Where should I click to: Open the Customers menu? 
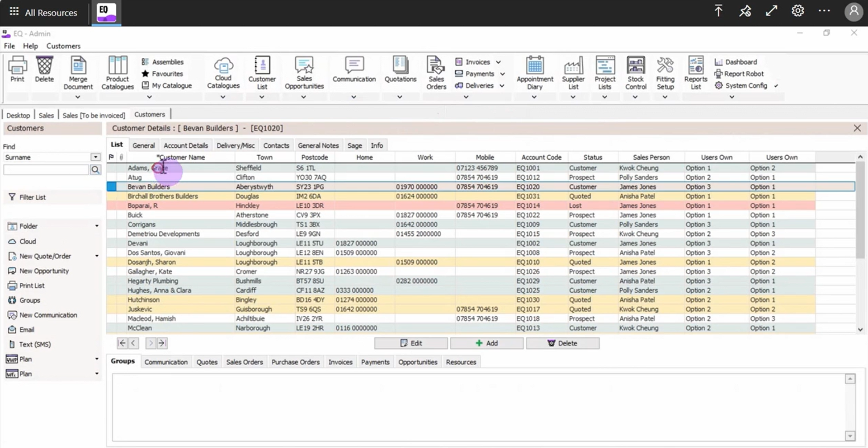pos(63,46)
